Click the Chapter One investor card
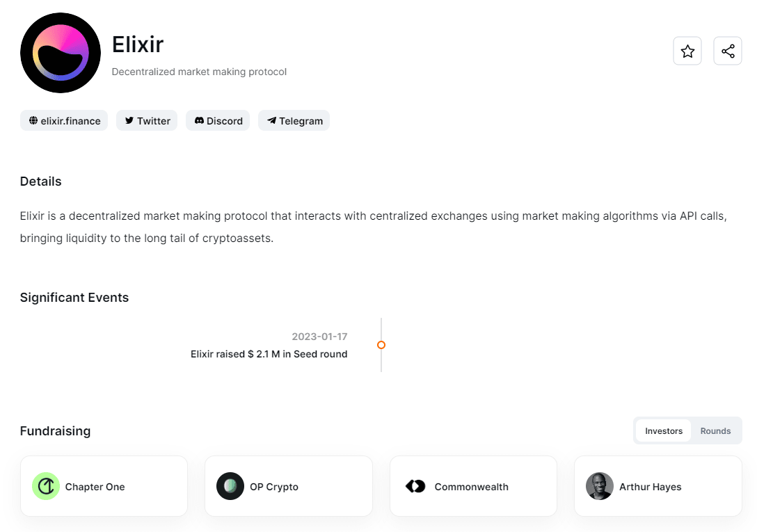 coord(104,486)
